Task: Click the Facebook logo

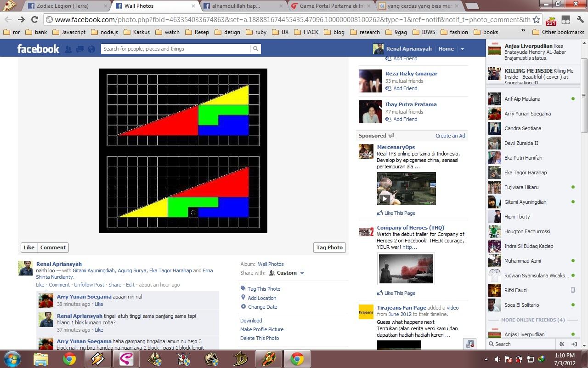Action: click(38, 49)
